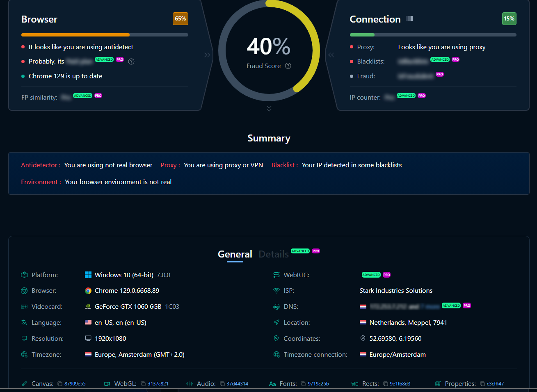Select the ISP value 'Stark Industries Solutions'
The width and height of the screenshot is (537, 392).
396,291
